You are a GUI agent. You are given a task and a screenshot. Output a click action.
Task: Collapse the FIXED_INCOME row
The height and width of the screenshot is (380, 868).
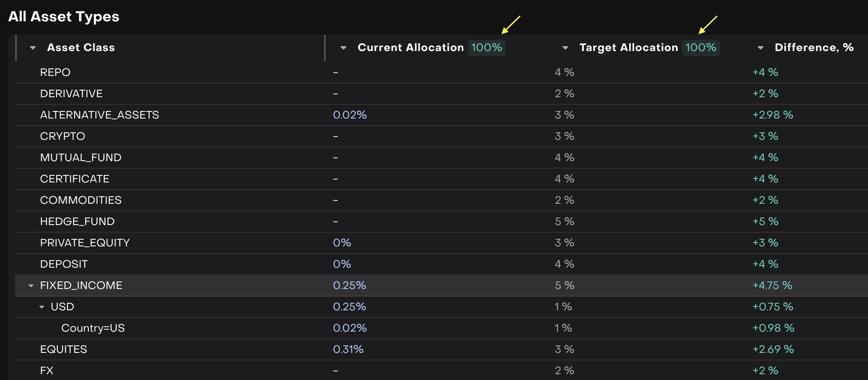coord(31,286)
